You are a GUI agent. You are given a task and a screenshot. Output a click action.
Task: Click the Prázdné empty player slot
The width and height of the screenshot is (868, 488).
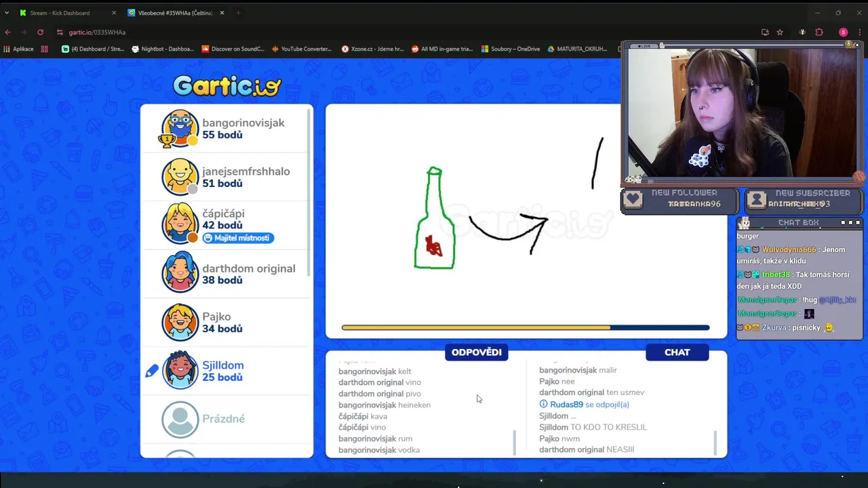coord(226,419)
